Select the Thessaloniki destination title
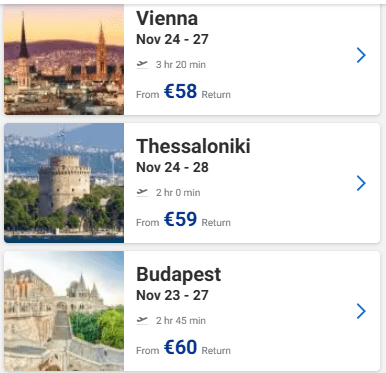 pyautogui.click(x=193, y=146)
